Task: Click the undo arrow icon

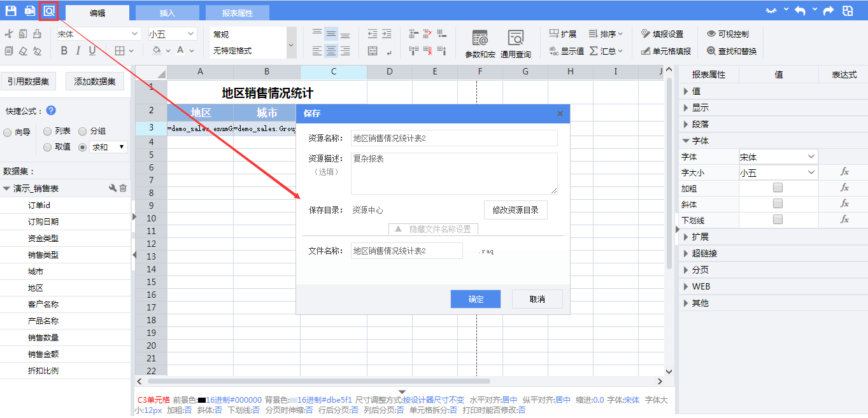Action: click(800, 11)
